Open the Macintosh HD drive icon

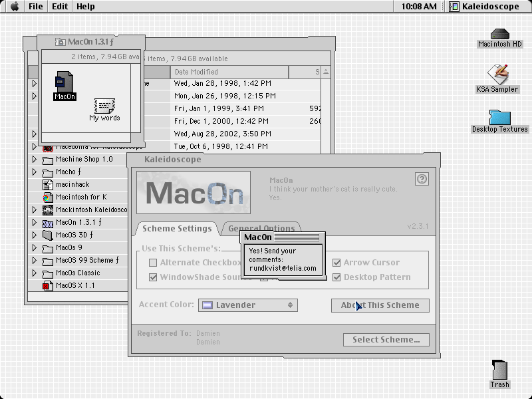pyautogui.click(x=500, y=34)
